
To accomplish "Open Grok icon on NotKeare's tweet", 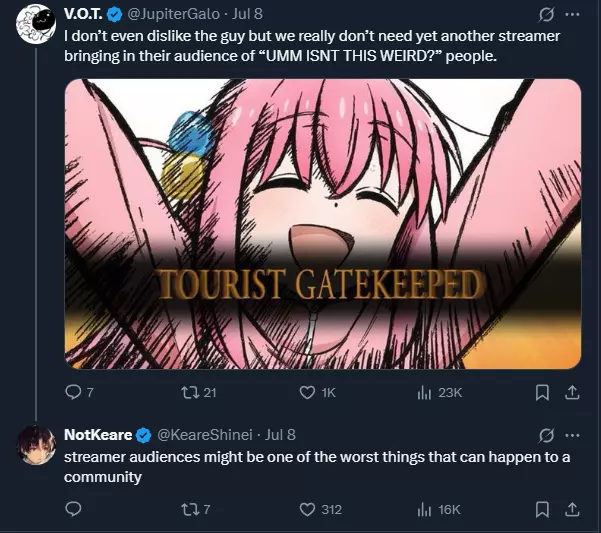I will point(546,435).
